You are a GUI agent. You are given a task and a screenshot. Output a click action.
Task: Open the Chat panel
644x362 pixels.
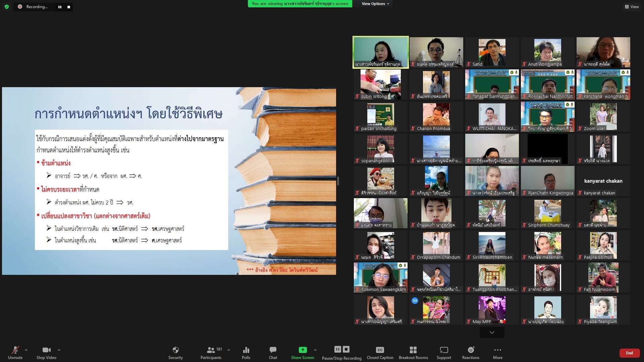[x=273, y=353]
